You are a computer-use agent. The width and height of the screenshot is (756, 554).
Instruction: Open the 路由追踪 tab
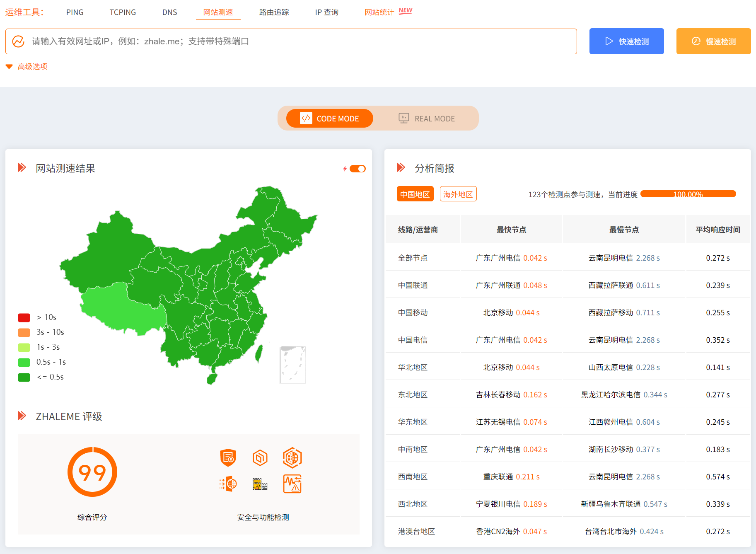coord(274,12)
